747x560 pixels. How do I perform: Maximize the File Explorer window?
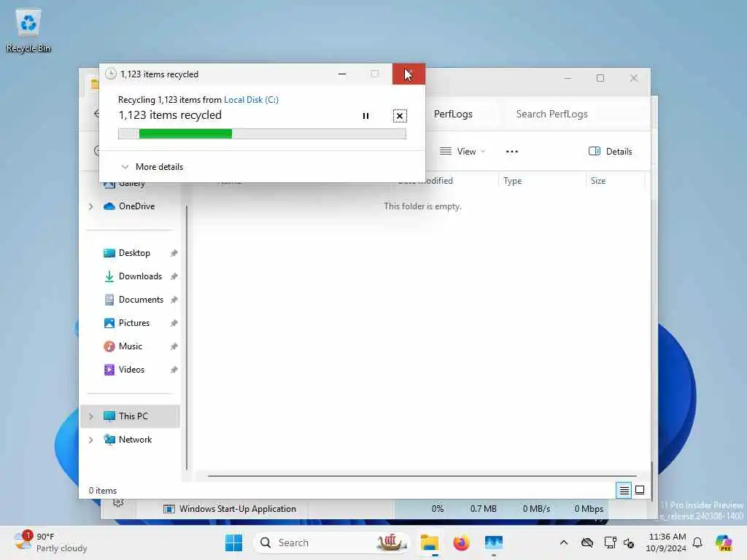600,78
